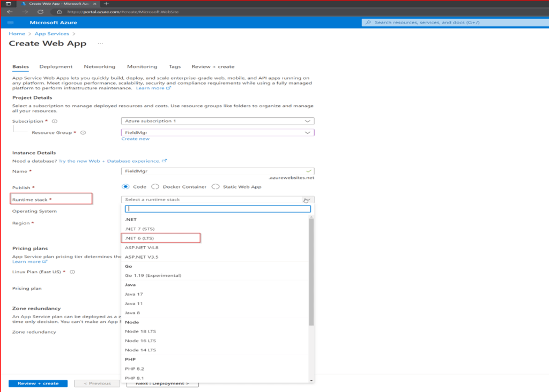
Task: Collapse the Runtime stack dropdown
Action: click(x=307, y=200)
